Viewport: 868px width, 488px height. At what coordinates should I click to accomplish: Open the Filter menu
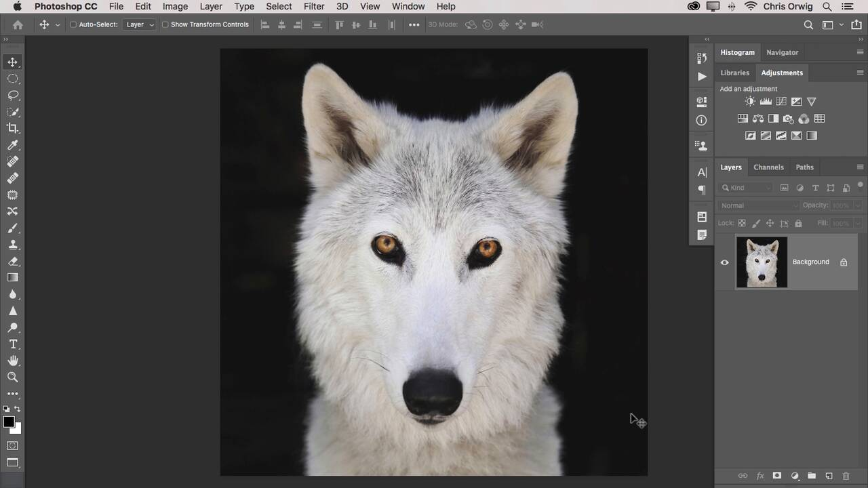click(313, 6)
